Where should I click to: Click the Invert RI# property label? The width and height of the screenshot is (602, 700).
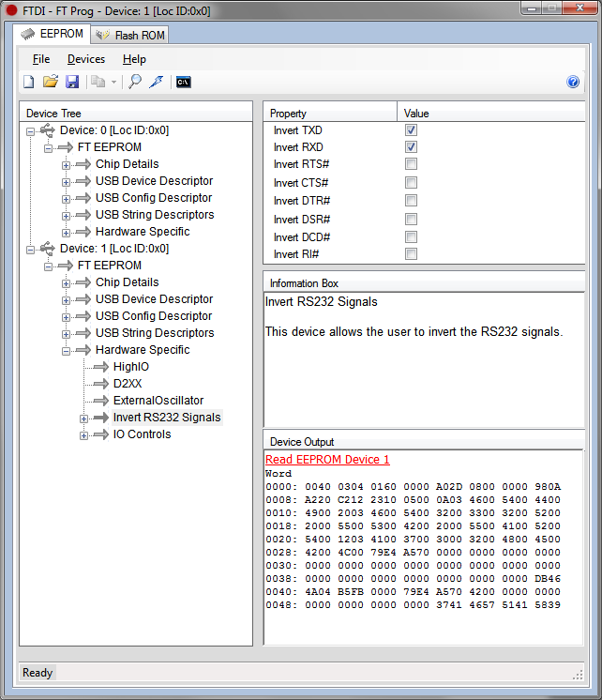coord(296,254)
